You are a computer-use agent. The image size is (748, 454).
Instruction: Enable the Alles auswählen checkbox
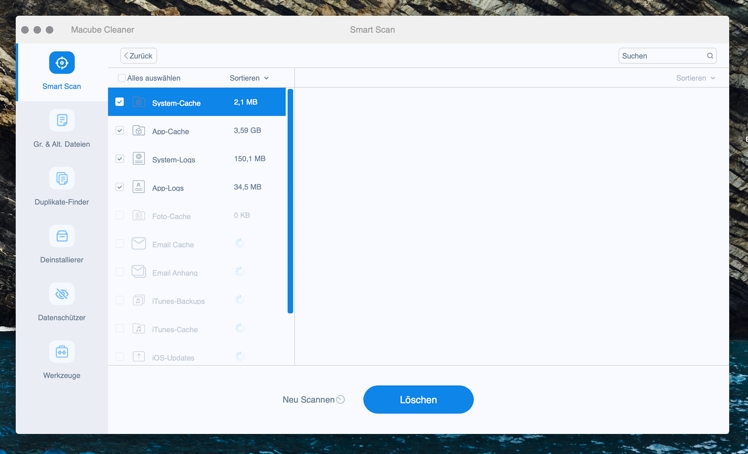point(122,78)
